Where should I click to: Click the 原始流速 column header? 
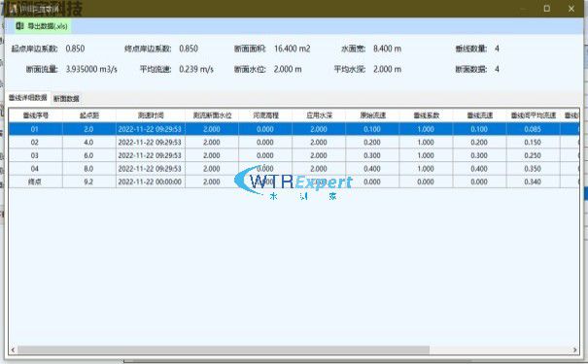373,116
